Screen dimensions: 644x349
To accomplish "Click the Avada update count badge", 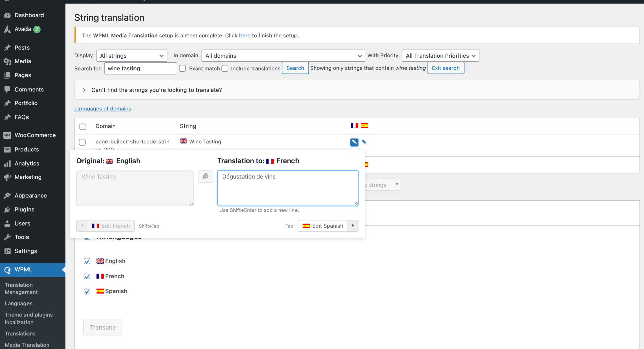I will [37, 30].
